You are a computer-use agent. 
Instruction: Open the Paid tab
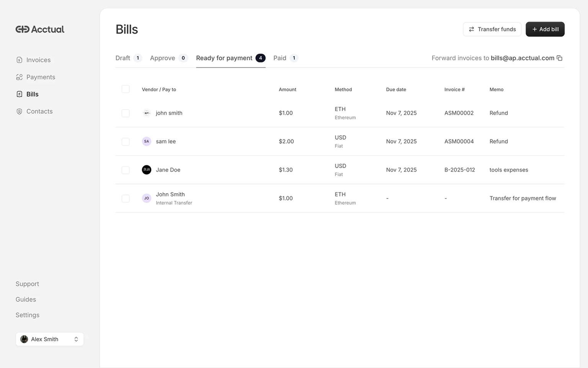click(x=280, y=58)
